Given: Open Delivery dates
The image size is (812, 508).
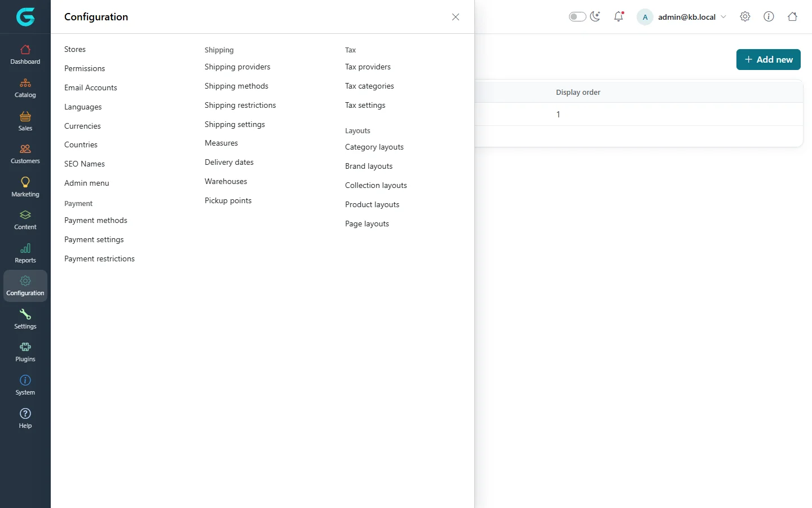Looking at the screenshot, I should (x=229, y=162).
